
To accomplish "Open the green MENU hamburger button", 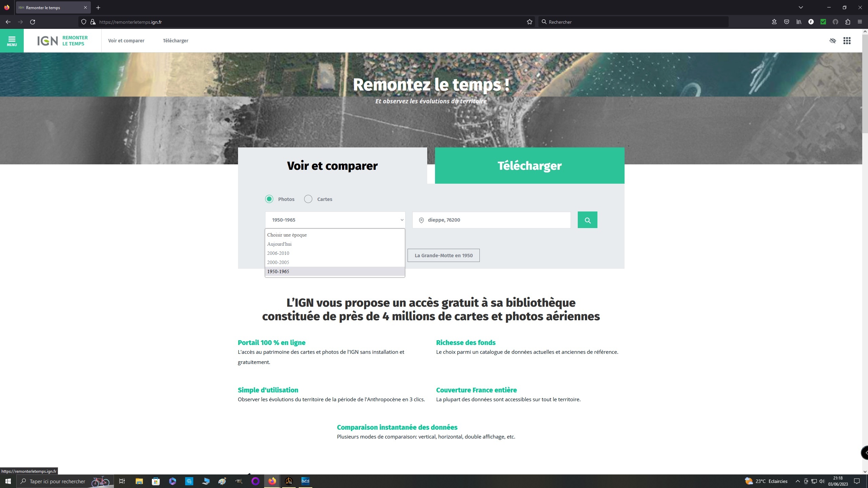I will pyautogui.click(x=12, y=41).
